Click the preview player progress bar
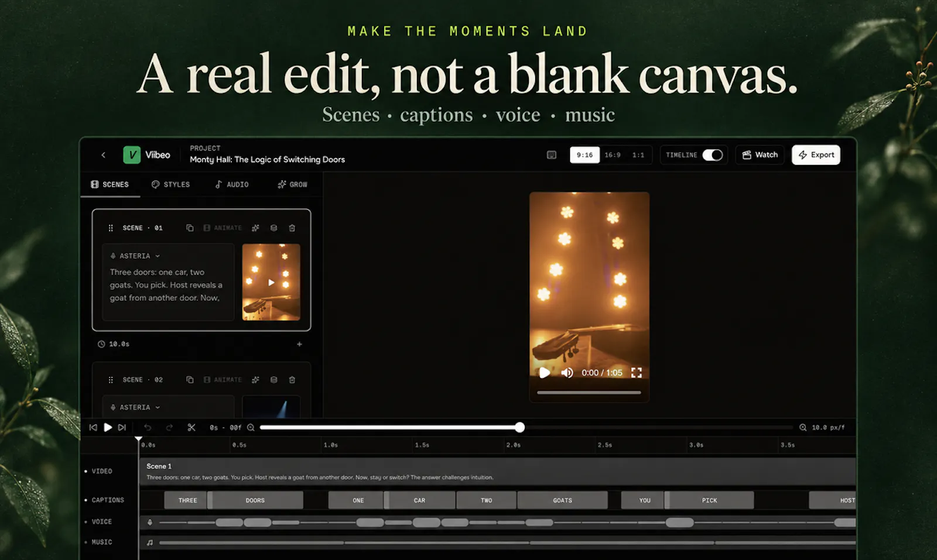Image resolution: width=937 pixels, height=560 pixels. click(x=589, y=393)
